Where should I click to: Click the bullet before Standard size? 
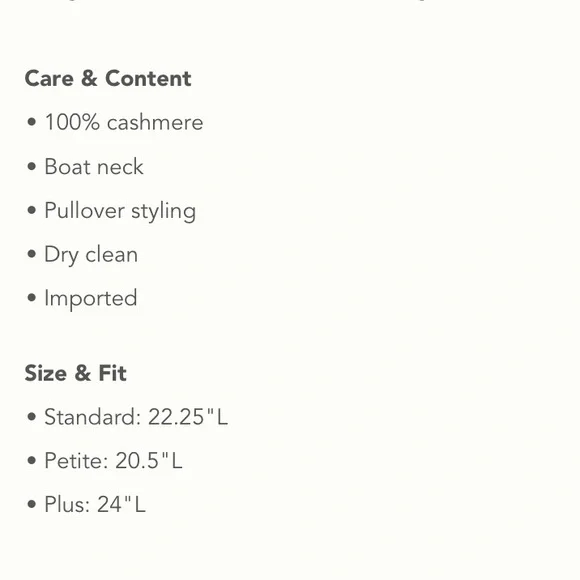pos(32,417)
